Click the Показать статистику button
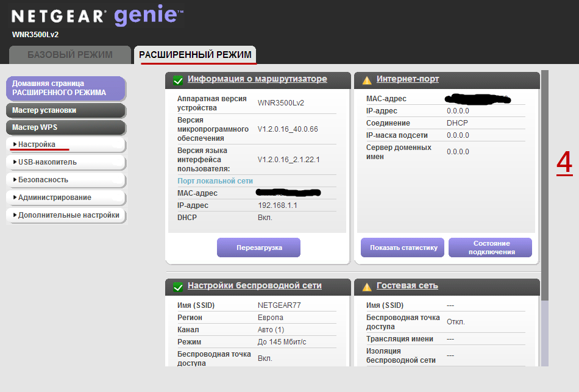Viewport: 579px width, 392px height. 402,248
